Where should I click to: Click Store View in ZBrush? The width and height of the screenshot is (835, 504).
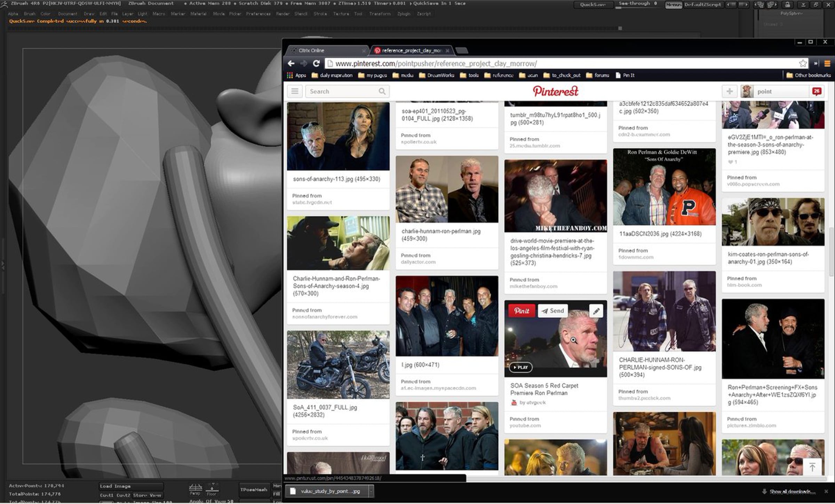147,495
